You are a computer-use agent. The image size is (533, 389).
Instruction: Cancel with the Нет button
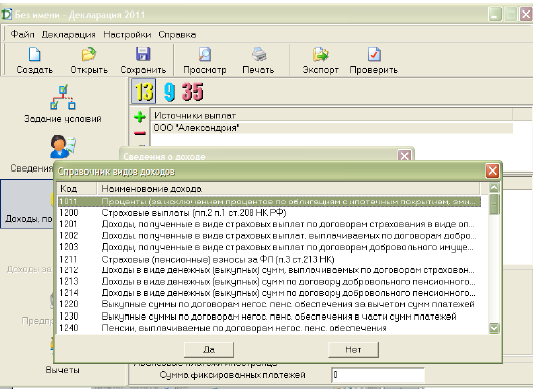(x=353, y=350)
